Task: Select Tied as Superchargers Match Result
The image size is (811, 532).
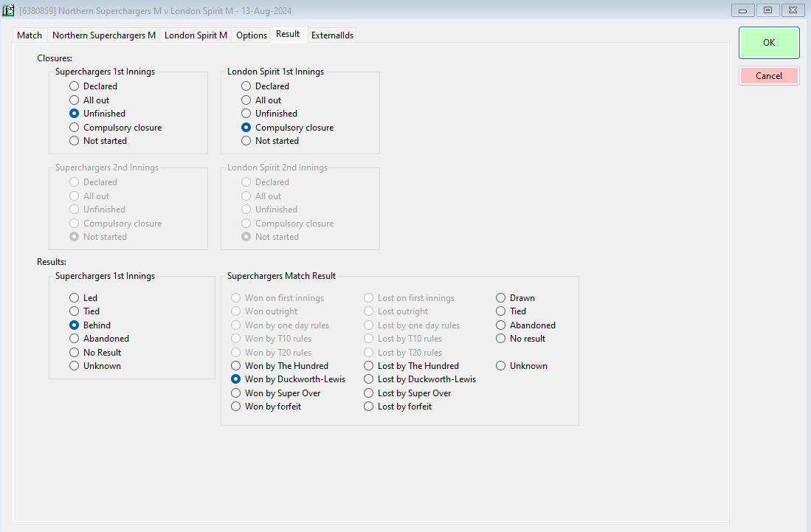Action: 511,311
